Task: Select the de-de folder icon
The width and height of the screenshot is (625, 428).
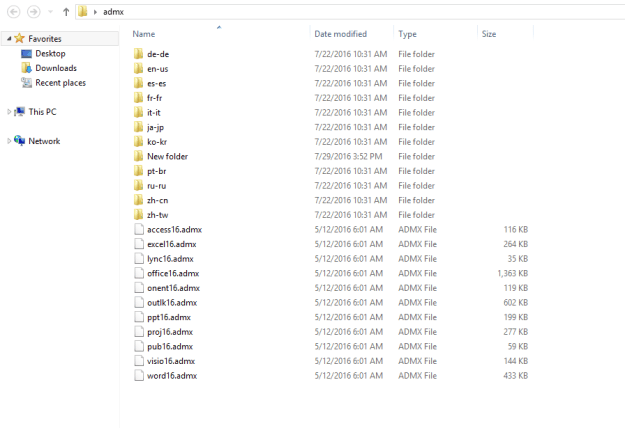Action: [138, 54]
